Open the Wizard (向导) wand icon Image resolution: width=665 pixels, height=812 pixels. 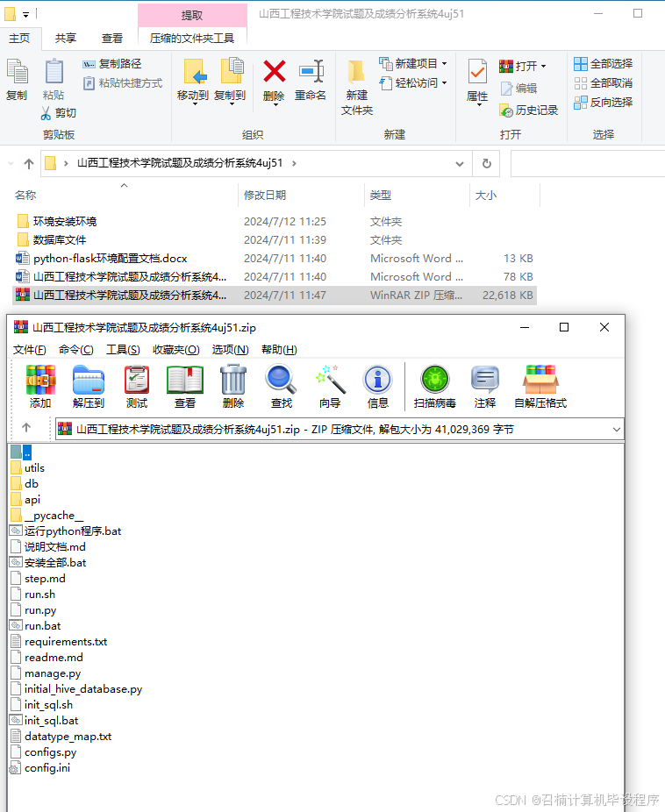[x=330, y=387]
